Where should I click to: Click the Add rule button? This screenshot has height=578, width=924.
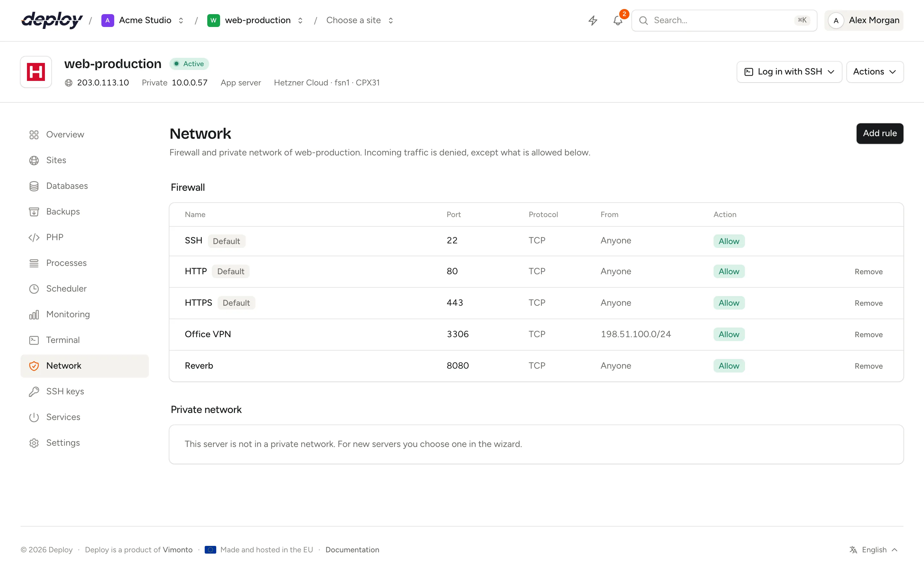click(880, 133)
